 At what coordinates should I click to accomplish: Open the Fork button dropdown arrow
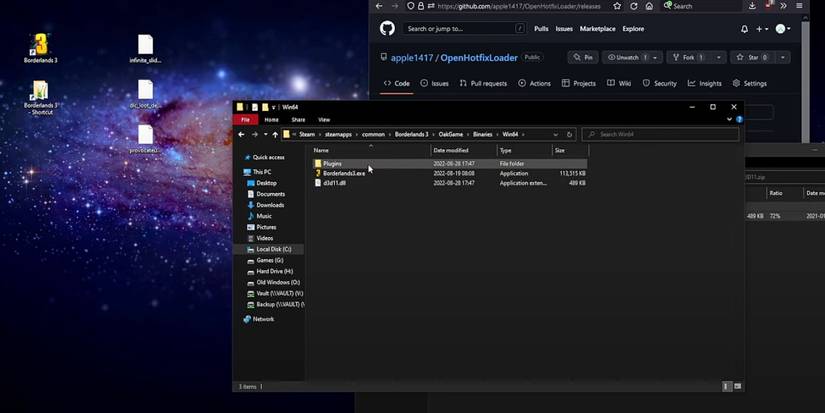click(x=719, y=57)
